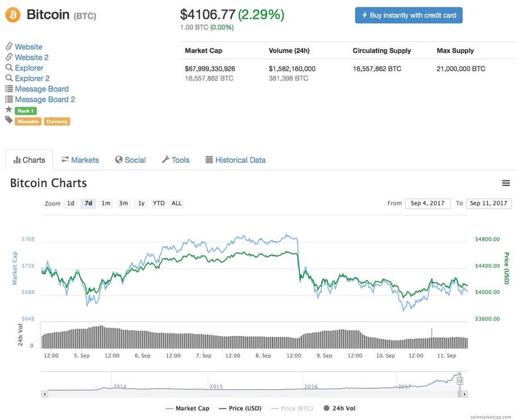Click the Volume (24h) value $1,582,160,000

292,69
